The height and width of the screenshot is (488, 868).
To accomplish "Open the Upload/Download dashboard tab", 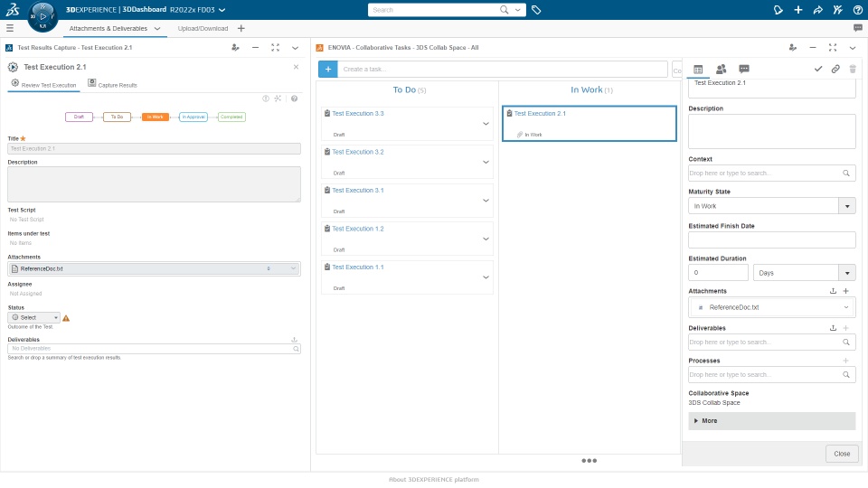I will 203,28.
